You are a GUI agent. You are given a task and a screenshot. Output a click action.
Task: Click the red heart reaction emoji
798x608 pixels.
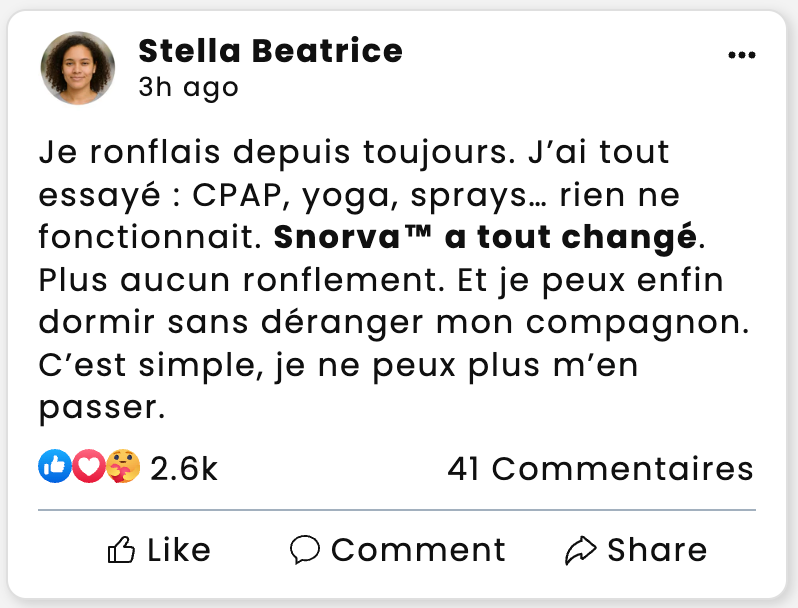point(89,466)
